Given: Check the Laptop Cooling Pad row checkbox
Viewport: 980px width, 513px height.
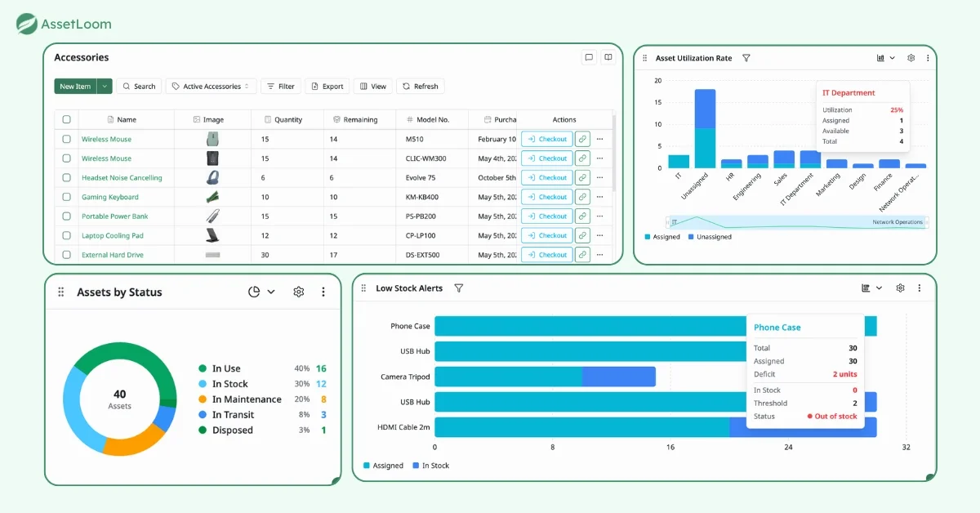Looking at the screenshot, I should point(67,235).
